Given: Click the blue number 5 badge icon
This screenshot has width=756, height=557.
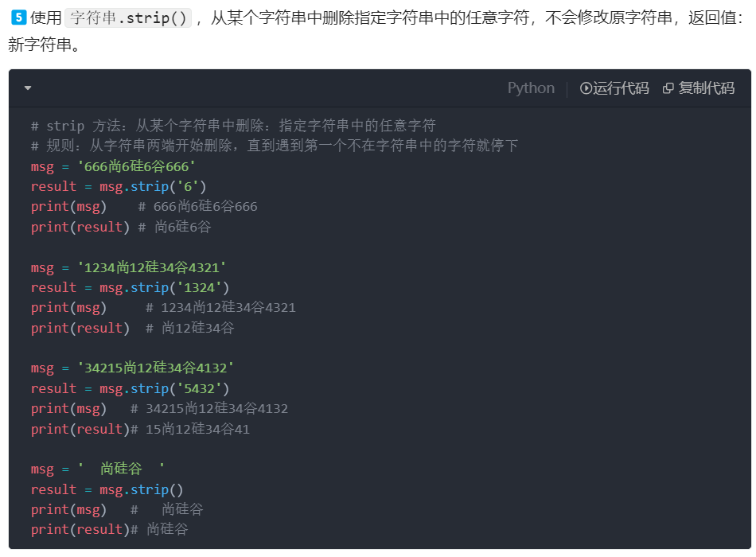Looking at the screenshot, I should [18, 18].
